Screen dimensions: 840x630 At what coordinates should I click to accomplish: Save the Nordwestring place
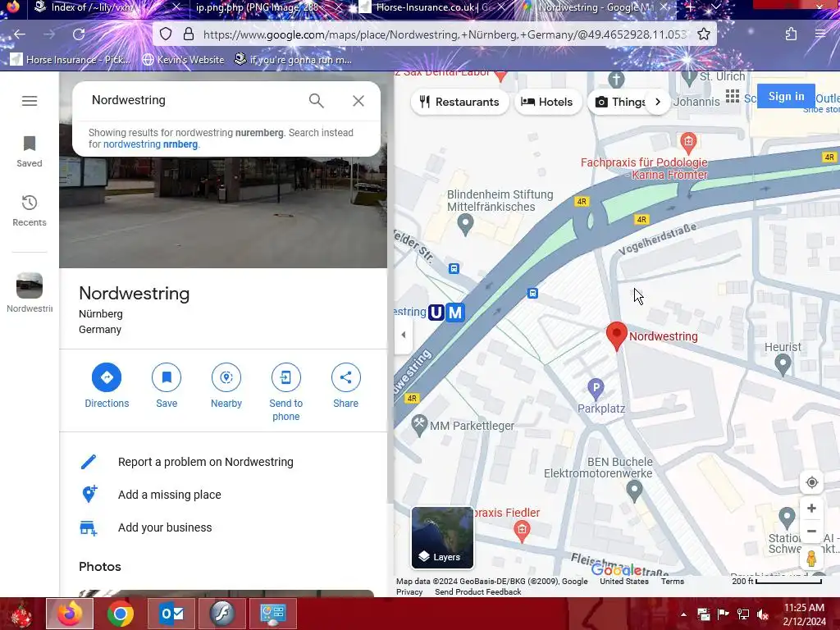[x=167, y=386]
